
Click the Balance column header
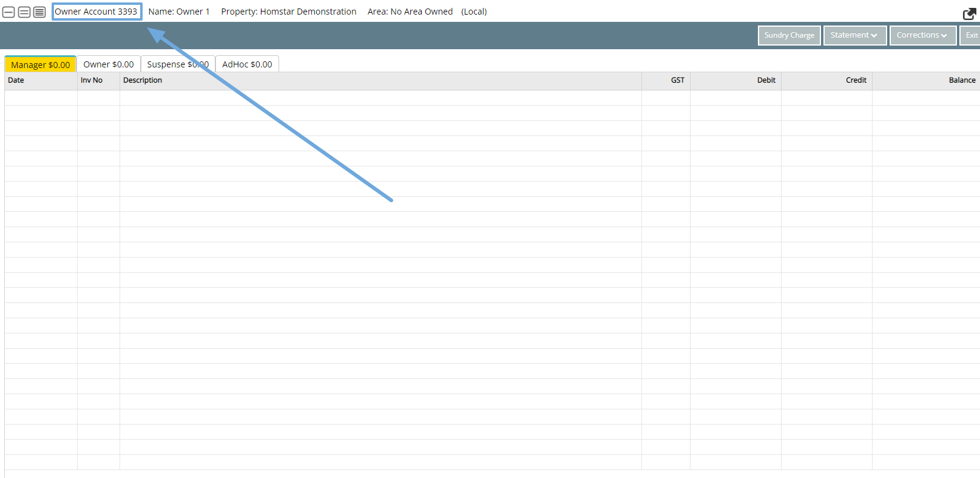pos(962,80)
